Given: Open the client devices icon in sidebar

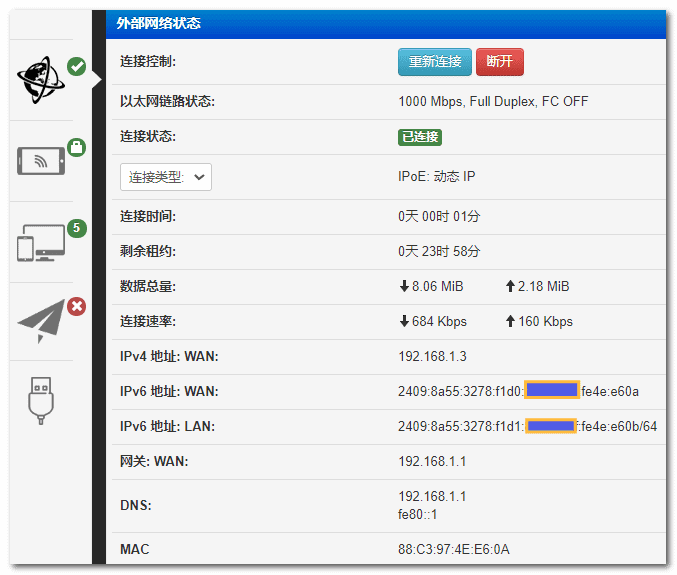Looking at the screenshot, I should [x=40, y=243].
